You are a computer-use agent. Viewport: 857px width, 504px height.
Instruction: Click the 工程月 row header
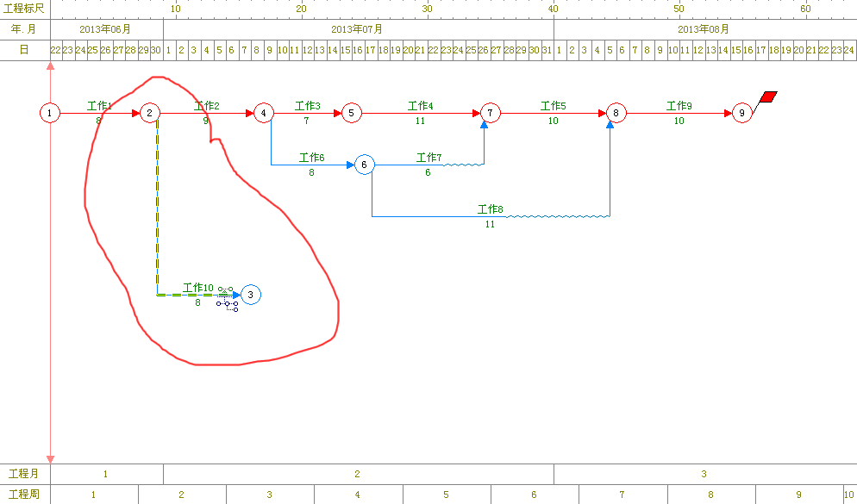[25, 474]
